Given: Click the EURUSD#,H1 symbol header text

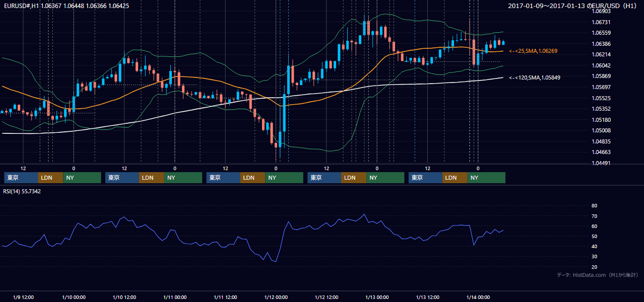Looking at the screenshot, I should coord(66,6).
